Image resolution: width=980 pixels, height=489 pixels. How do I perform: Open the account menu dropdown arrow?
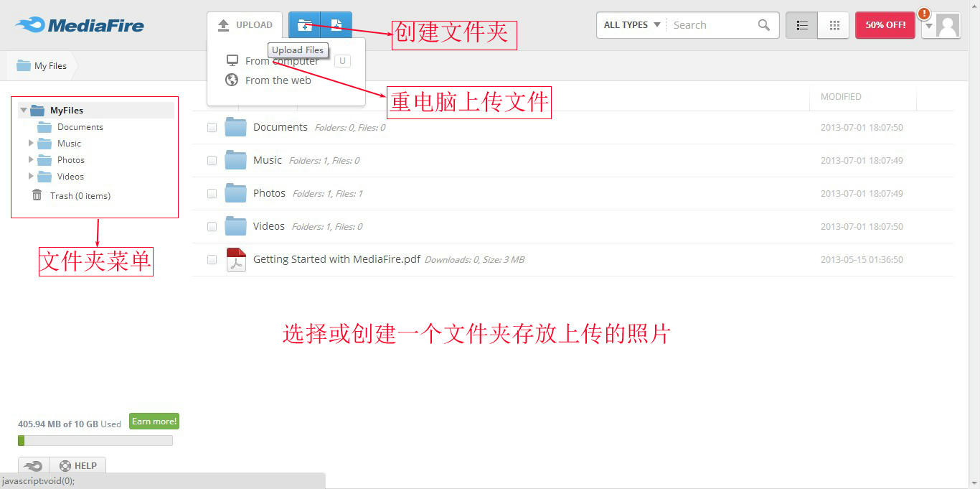coord(928,27)
